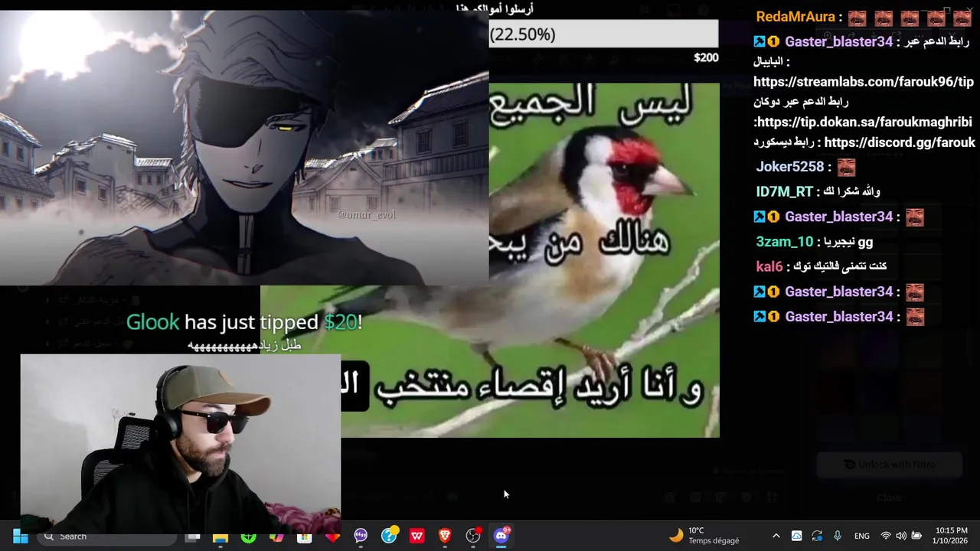
Task: Click the Temps dégagé weather text
Action: pos(714,541)
